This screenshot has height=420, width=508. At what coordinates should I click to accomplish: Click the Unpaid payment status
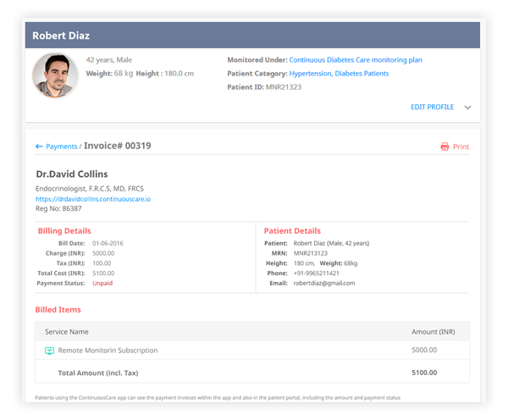pyautogui.click(x=102, y=283)
